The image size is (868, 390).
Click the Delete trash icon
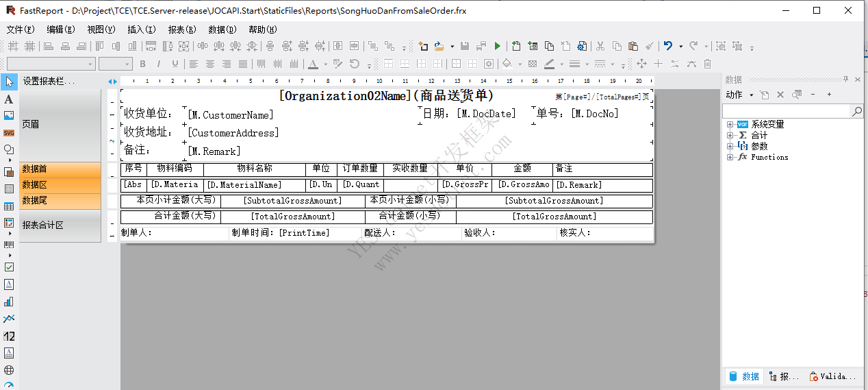pos(708,64)
